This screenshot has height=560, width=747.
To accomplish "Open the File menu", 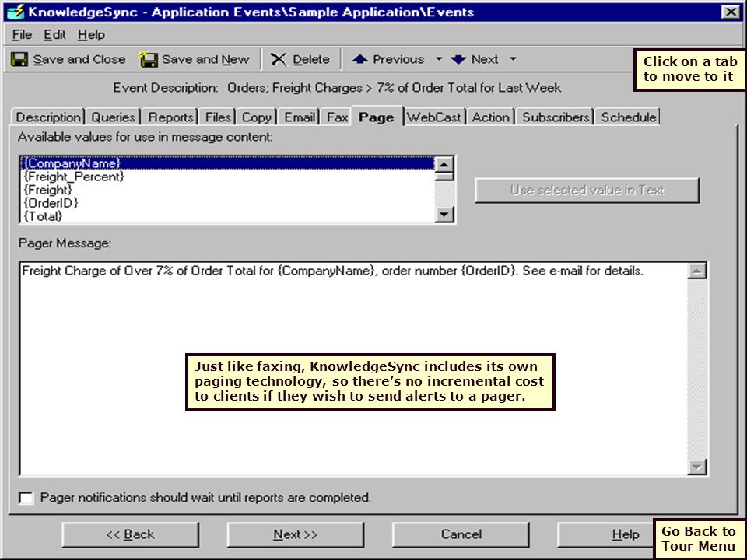I will (22, 35).
